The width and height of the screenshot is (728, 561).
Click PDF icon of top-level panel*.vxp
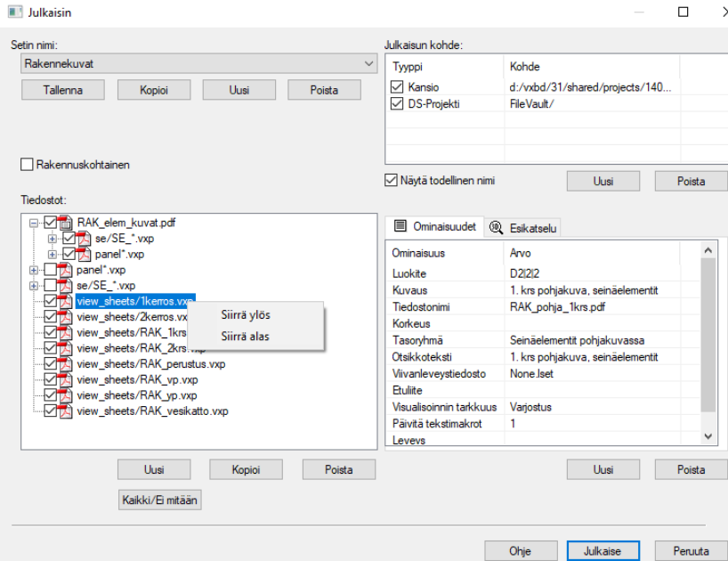pos(66,270)
